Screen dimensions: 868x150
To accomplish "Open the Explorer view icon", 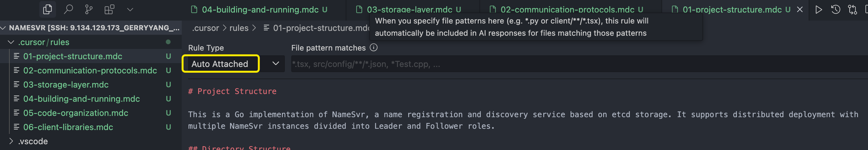I will click(47, 9).
